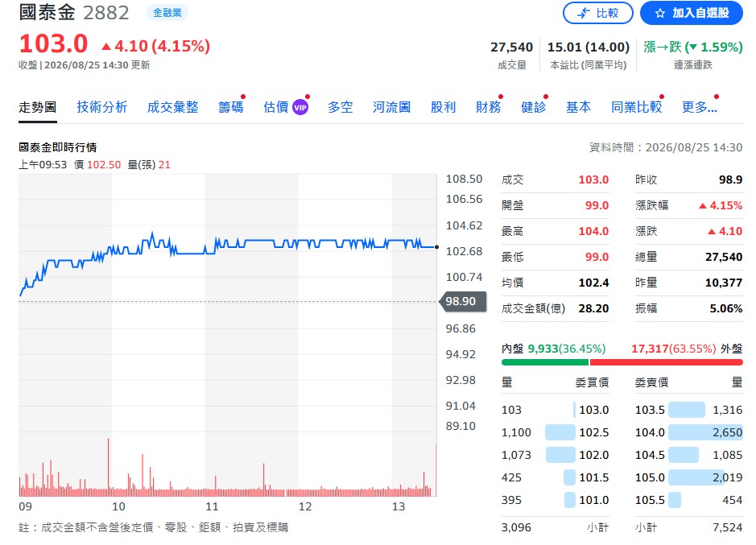
Task: Click the 振幅 5.06% value
Action: [x=725, y=308]
